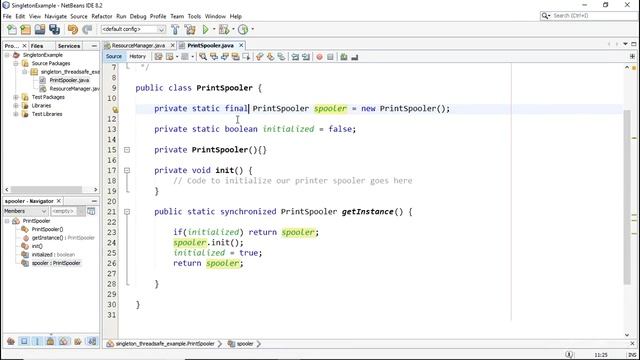Expand the Libraries tree node
This screenshot has height=360, width=640.
(16, 106)
